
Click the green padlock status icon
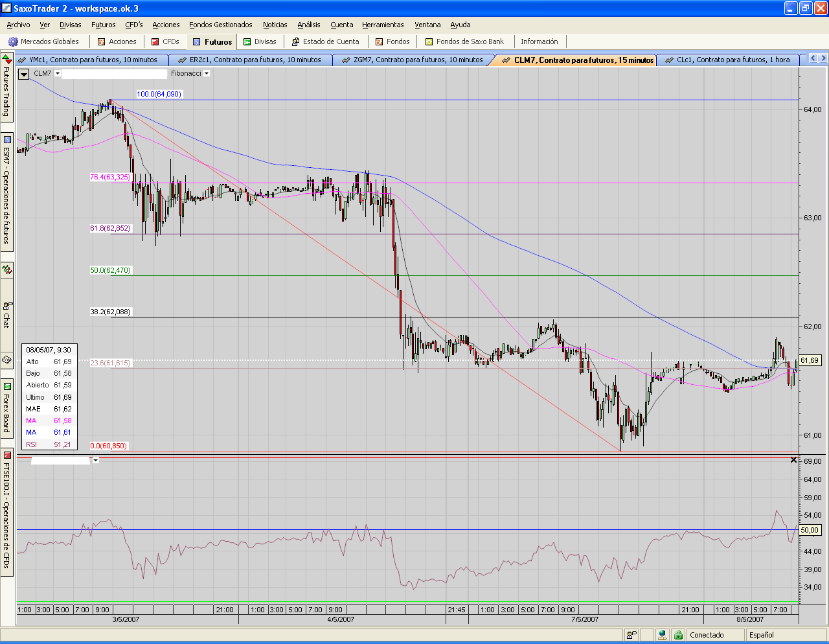tap(678, 635)
